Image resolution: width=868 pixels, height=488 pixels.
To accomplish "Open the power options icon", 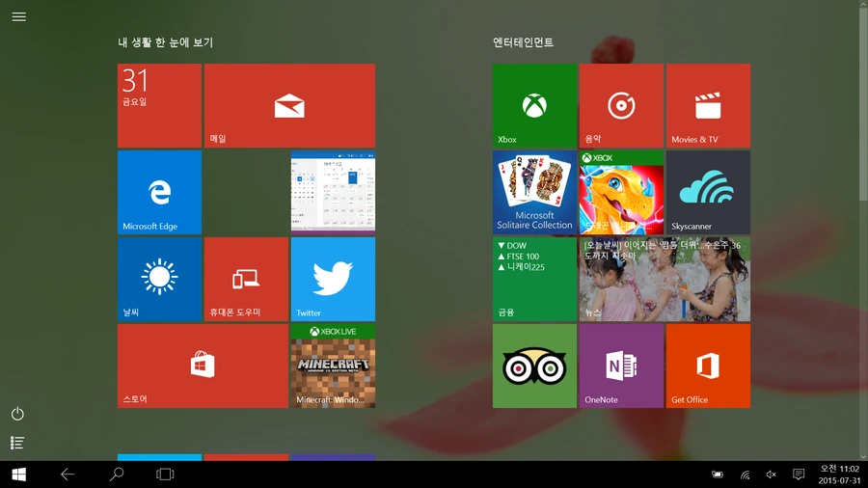I will (x=17, y=414).
